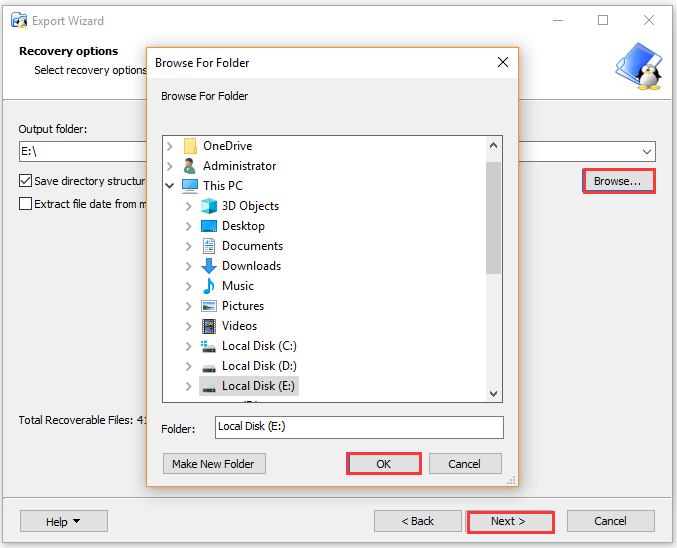Select the Local Disk (E:) label
The image size is (677, 548).
(x=258, y=386)
